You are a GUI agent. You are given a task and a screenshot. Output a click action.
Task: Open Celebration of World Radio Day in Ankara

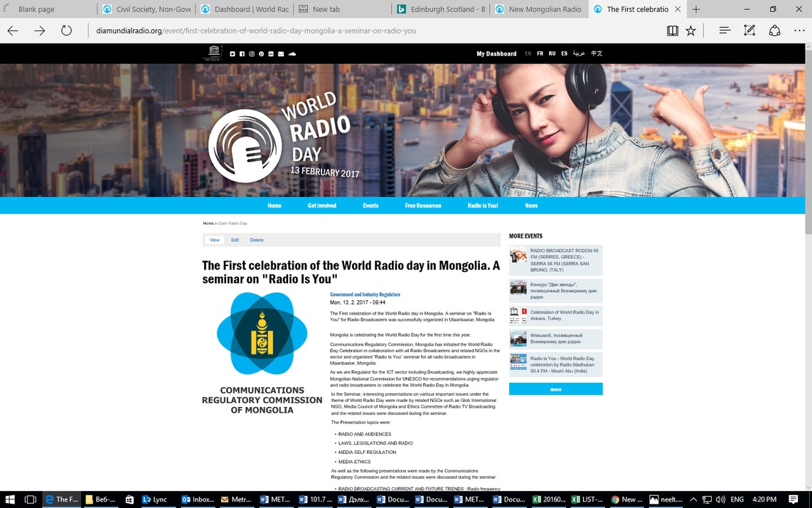pyautogui.click(x=555, y=316)
